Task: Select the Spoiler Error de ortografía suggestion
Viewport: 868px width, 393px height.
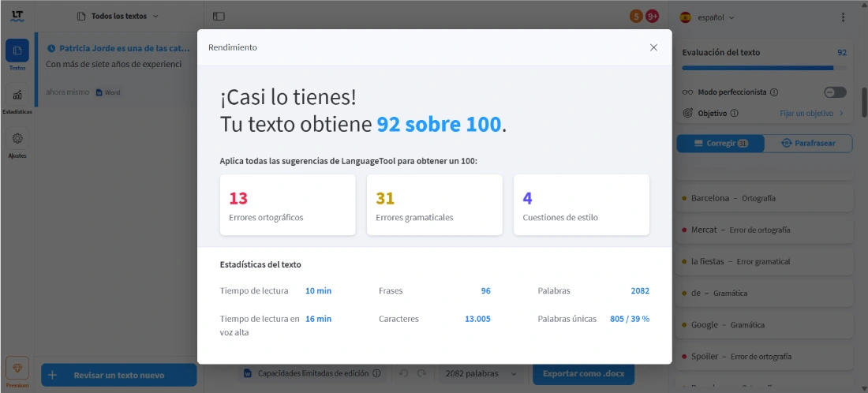Action: pyautogui.click(x=764, y=357)
